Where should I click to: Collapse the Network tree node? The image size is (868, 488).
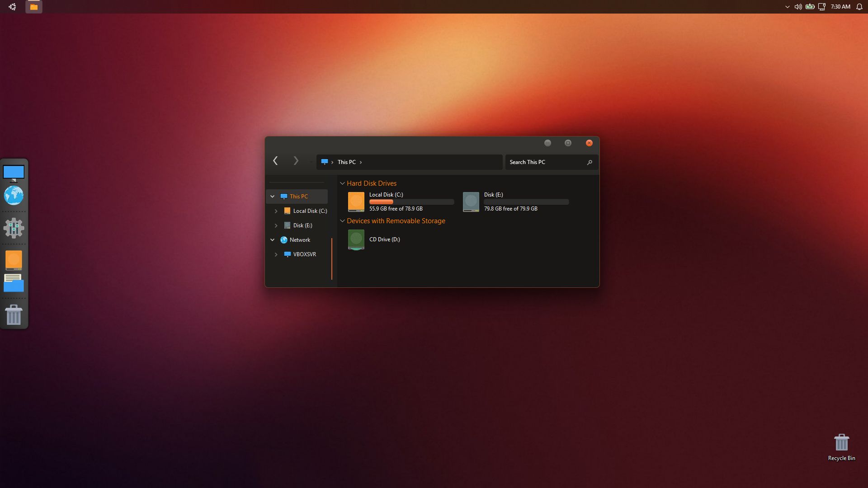272,240
